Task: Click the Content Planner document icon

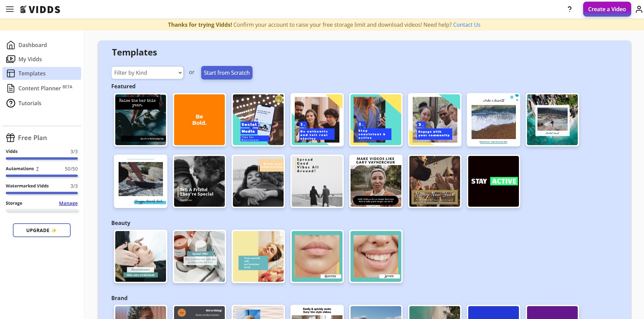Action: tap(11, 88)
